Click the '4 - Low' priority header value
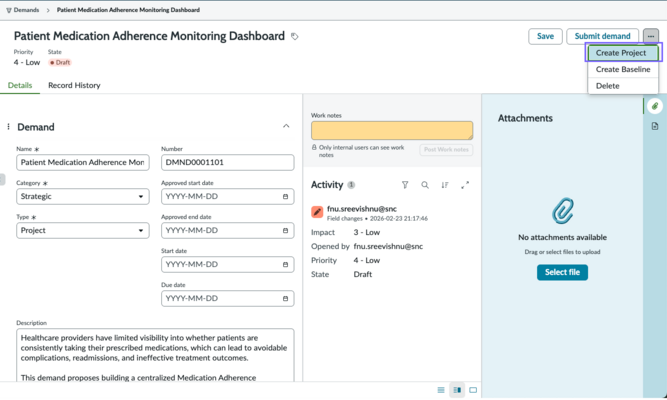Viewport: 667px width, 400px height. click(27, 63)
